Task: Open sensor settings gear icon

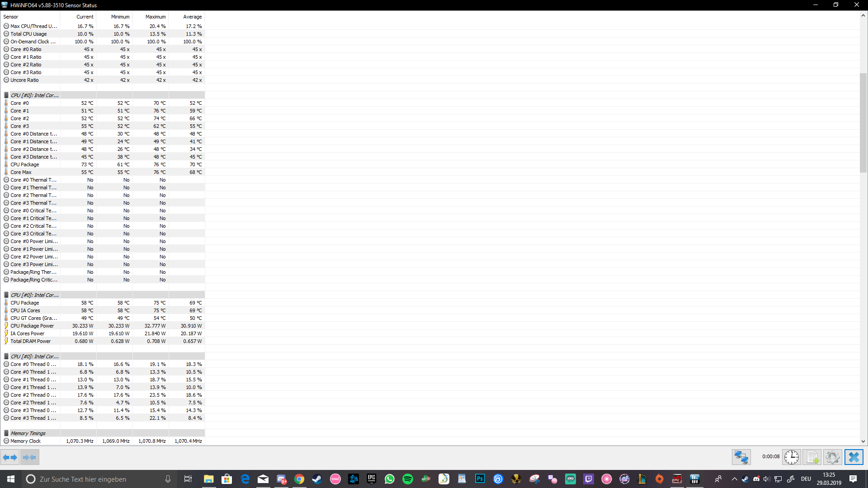Action: click(x=832, y=457)
